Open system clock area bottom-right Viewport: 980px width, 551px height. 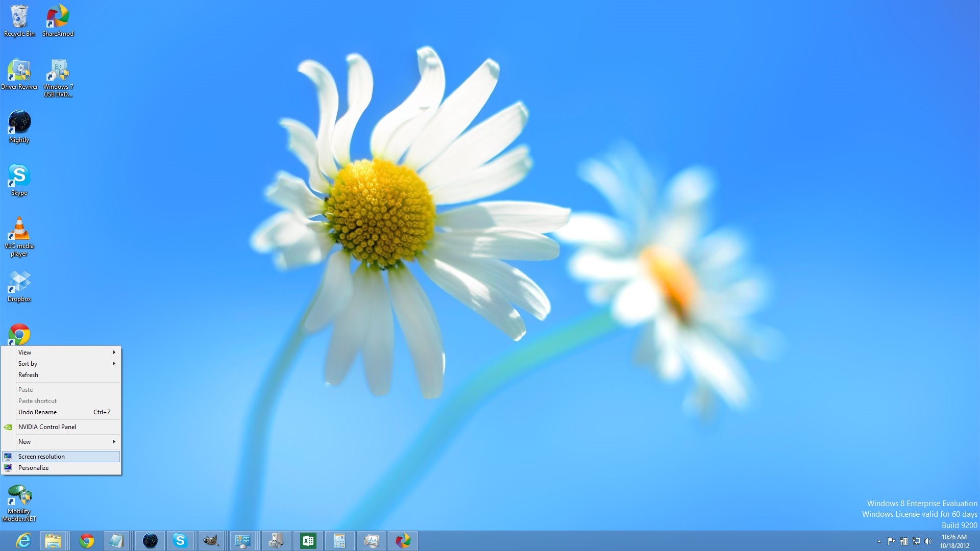tap(957, 541)
